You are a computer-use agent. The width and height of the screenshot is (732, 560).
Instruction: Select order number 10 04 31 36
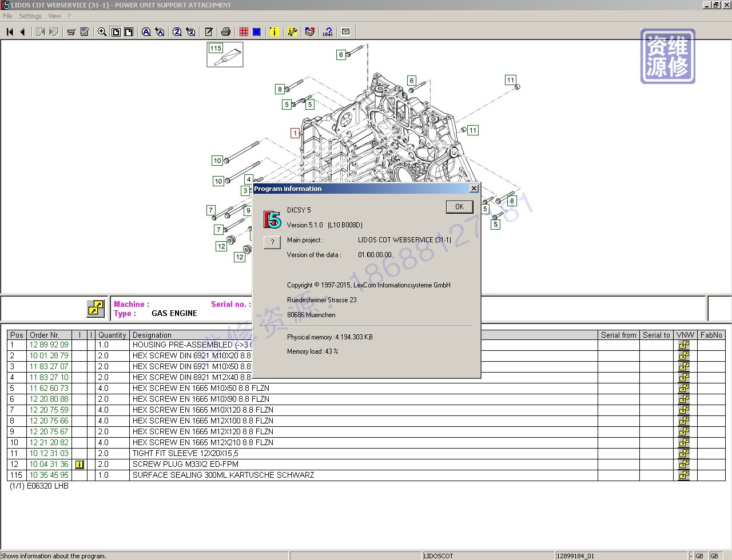(x=49, y=465)
